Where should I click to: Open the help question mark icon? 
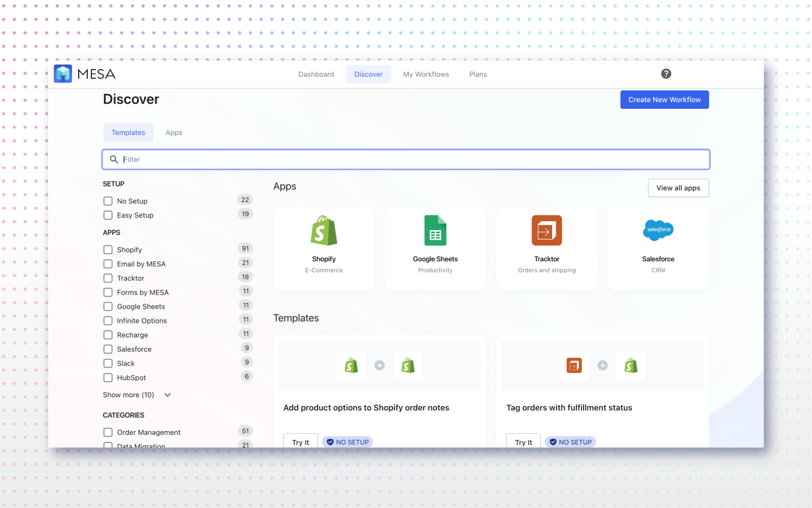(666, 74)
